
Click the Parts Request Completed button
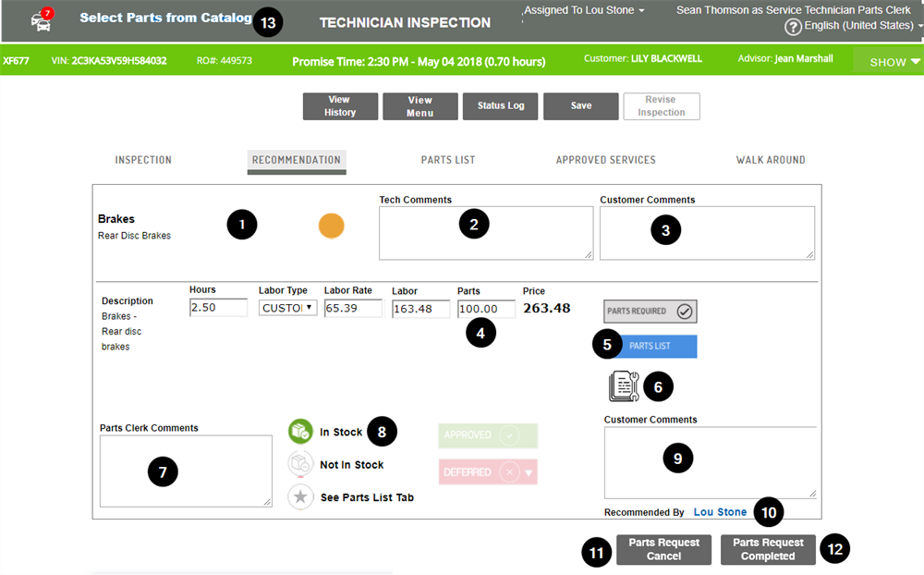pos(768,548)
